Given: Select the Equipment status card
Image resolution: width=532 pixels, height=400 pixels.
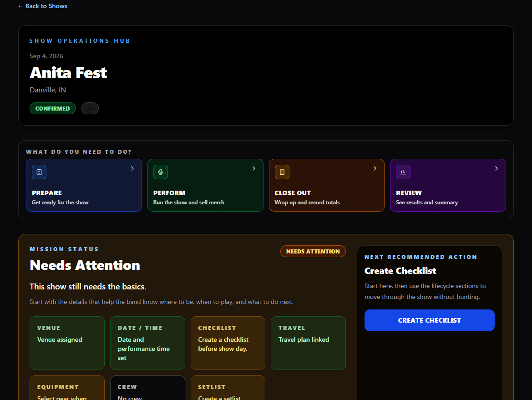Looking at the screenshot, I should pos(67,388).
